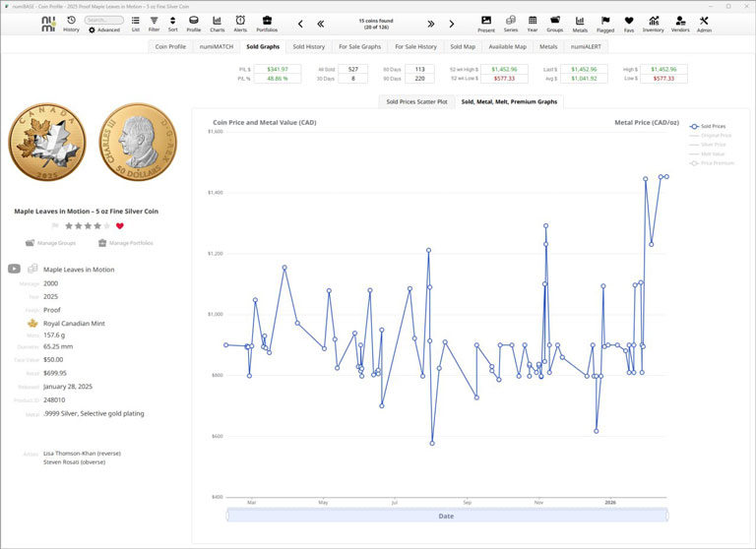
Task: Open the Filter tool
Action: 154,24
